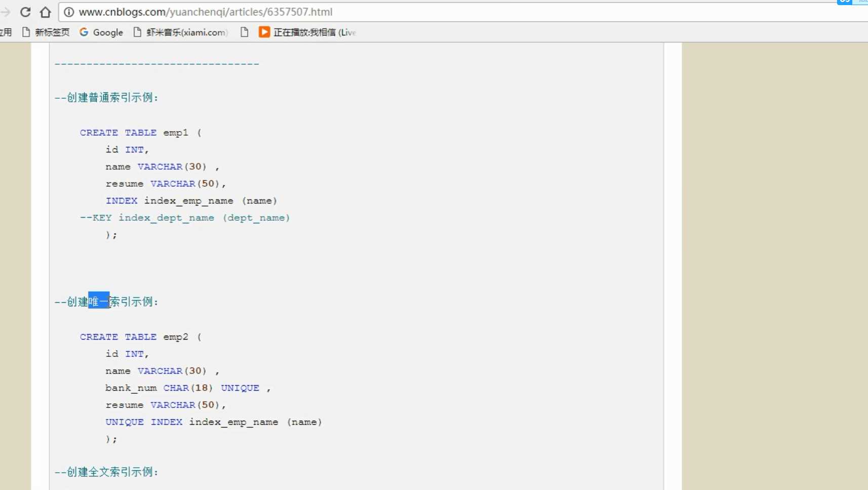Click the highlighted 唯一 text in heading
This screenshot has height=490, width=868.
pos(99,301)
